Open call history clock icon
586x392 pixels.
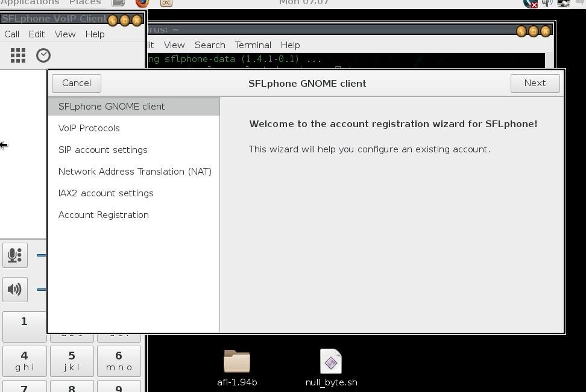43,55
